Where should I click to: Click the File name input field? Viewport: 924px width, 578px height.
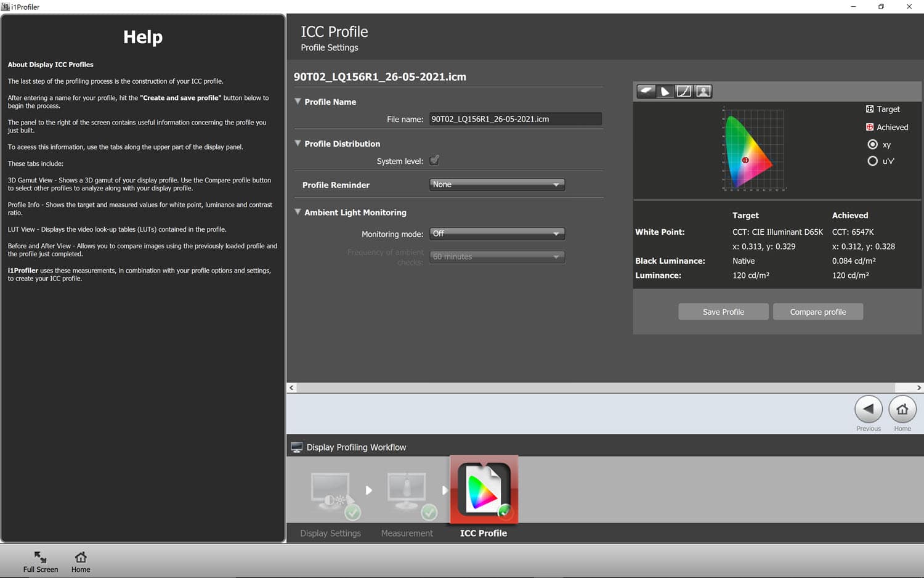pyautogui.click(x=516, y=119)
